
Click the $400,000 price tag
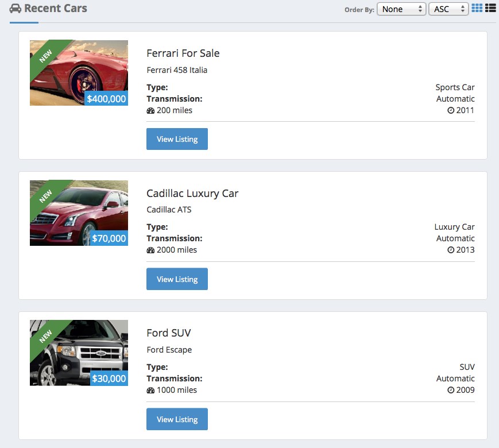tap(106, 98)
